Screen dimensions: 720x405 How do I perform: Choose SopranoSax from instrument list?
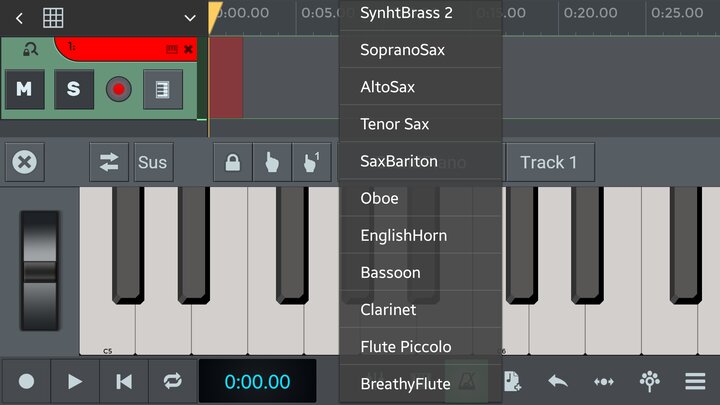click(421, 50)
